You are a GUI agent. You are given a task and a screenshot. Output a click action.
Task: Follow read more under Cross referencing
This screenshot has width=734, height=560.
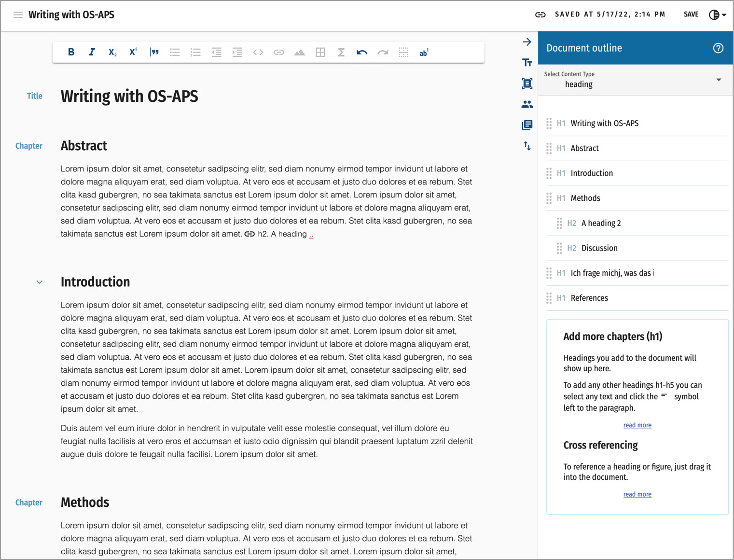[x=637, y=494]
